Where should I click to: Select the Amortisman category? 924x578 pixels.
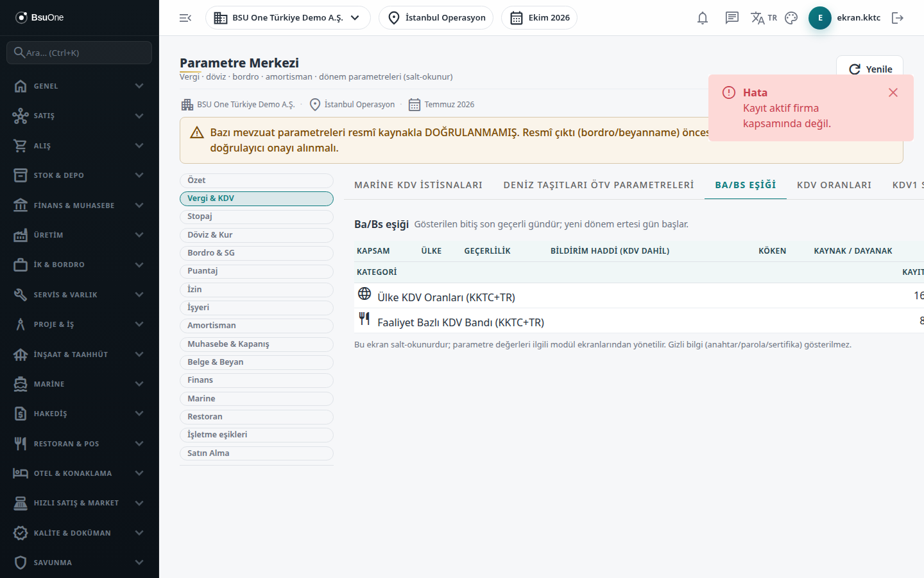click(x=257, y=326)
